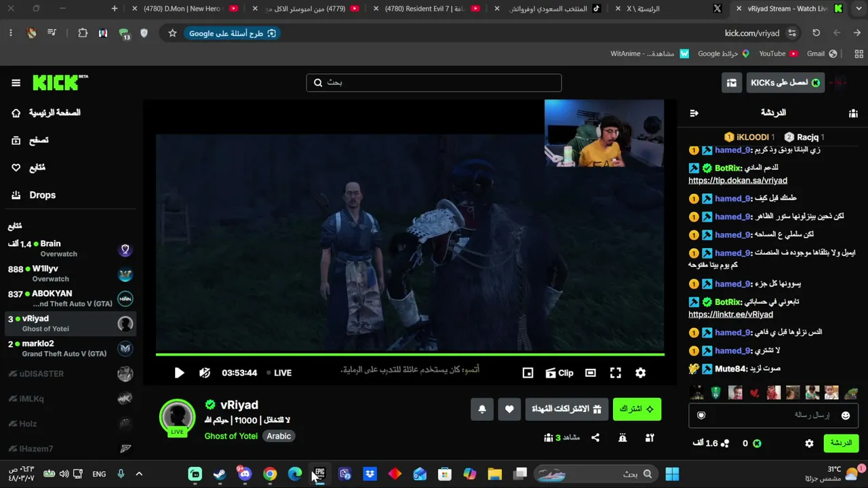Open ABOKYAN's channel in sidebar
Viewport: 868px width, 488px height.
click(71, 299)
